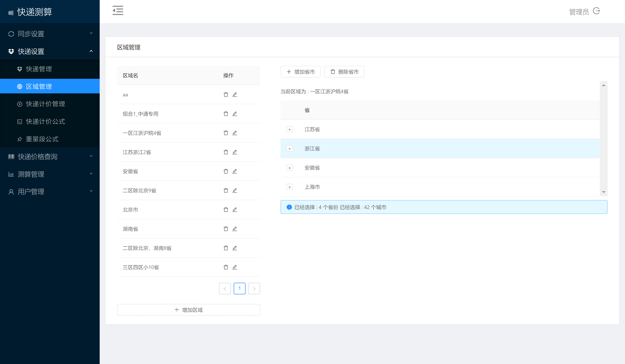The height and width of the screenshot is (364, 625).
Task: Delete the 安徽省 region in the region list
Action: (x=226, y=171)
